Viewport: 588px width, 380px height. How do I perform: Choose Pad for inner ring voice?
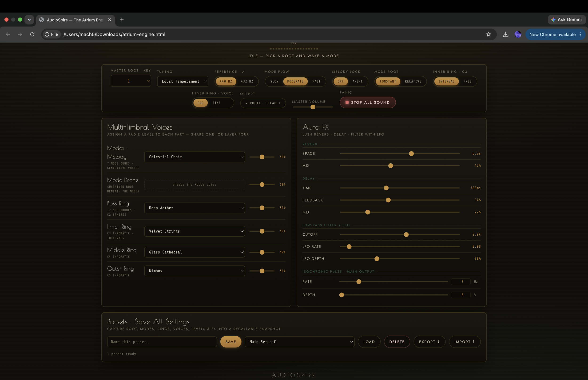(201, 103)
